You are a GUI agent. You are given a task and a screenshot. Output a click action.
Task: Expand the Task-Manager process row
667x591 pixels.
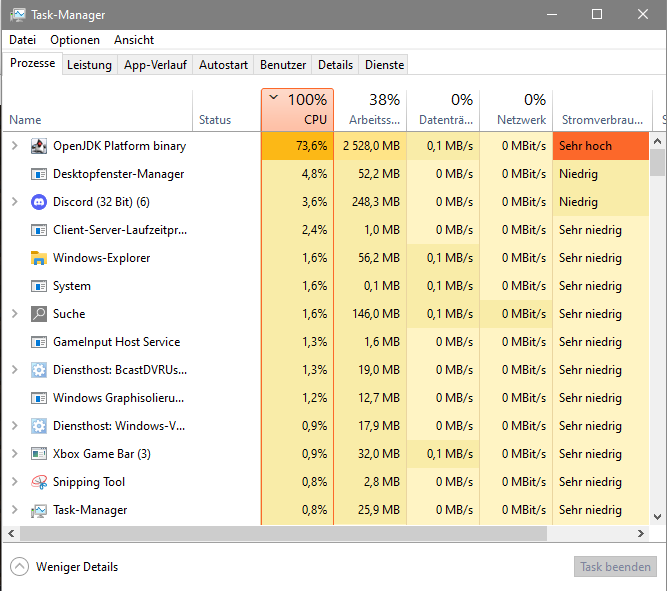14,510
